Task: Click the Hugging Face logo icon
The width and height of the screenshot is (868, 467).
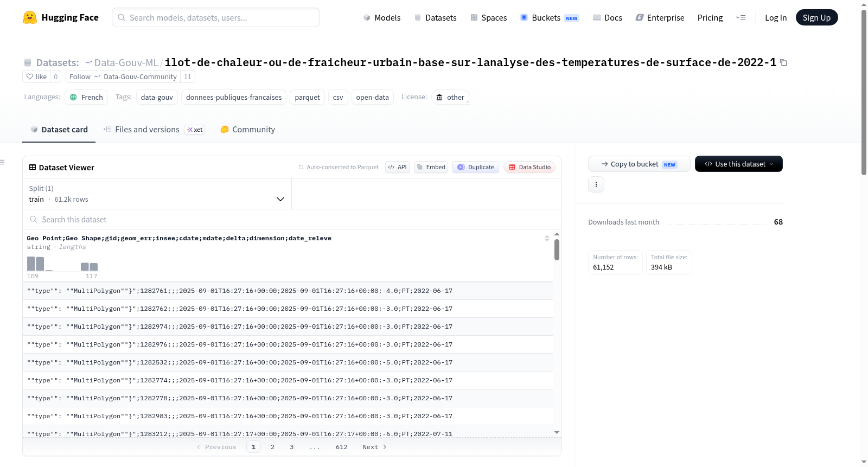Action: (30, 17)
